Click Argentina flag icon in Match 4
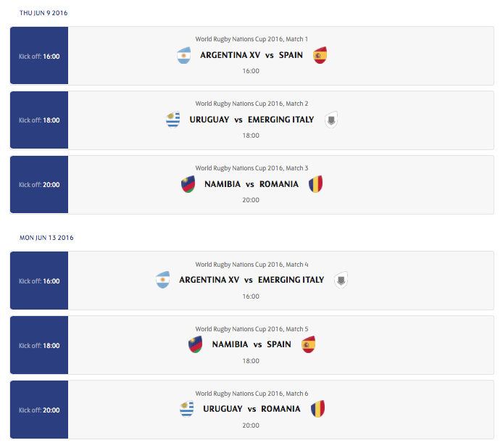The height and width of the screenshot is (448, 503). pos(163,280)
